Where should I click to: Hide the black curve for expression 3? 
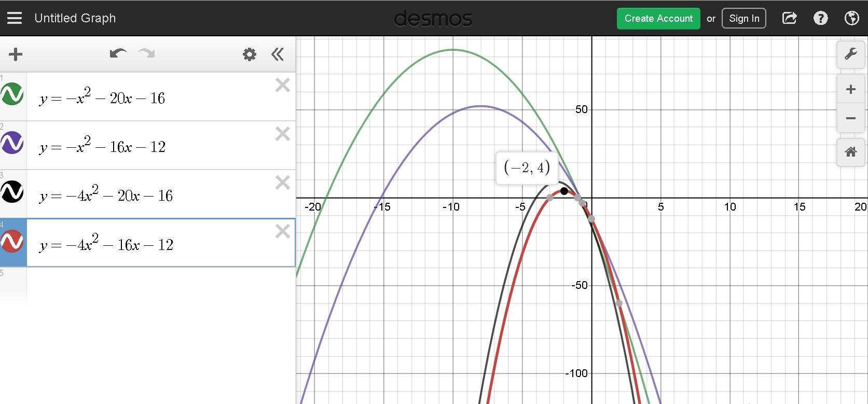click(x=12, y=191)
